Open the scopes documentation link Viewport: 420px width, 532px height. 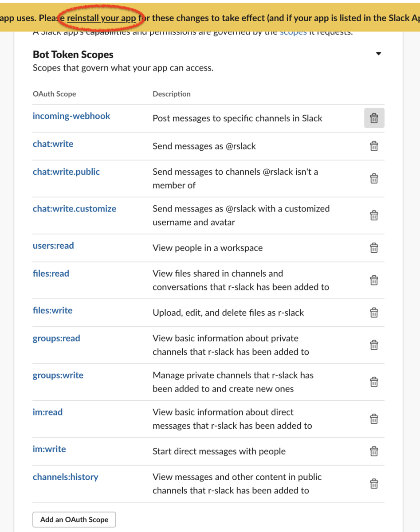point(293,32)
